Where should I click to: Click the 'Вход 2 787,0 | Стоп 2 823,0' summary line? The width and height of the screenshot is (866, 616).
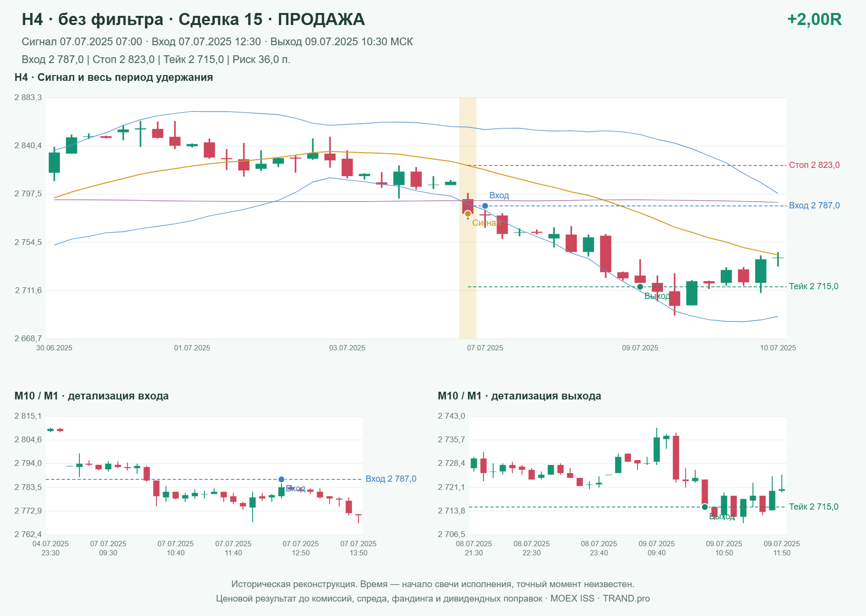pyautogui.click(x=156, y=60)
